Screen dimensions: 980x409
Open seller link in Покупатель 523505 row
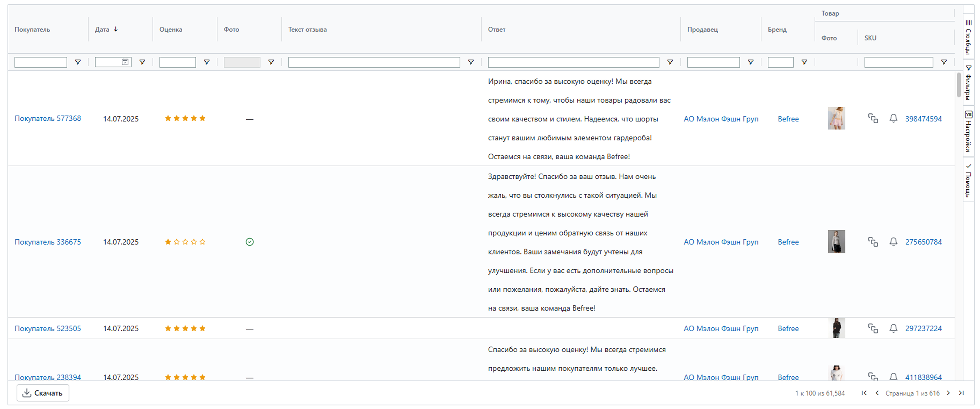[x=721, y=328]
